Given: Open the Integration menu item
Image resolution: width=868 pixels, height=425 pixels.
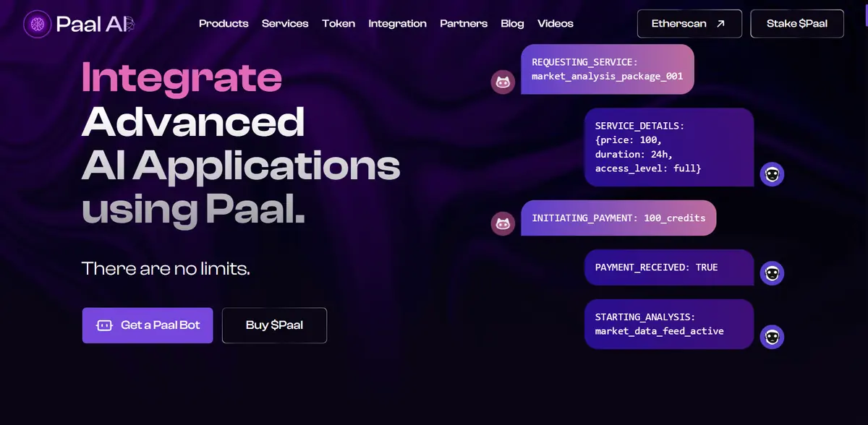Looking at the screenshot, I should pyautogui.click(x=397, y=24).
